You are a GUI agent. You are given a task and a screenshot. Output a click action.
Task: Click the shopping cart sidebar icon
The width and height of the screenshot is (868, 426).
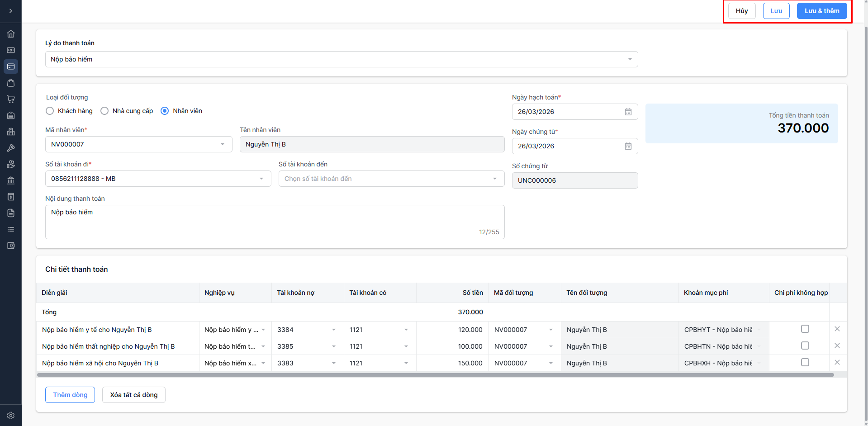point(11,99)
